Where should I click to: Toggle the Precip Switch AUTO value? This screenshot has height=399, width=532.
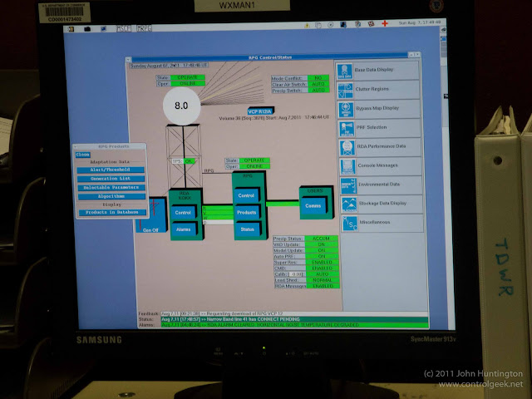point(318,91)
